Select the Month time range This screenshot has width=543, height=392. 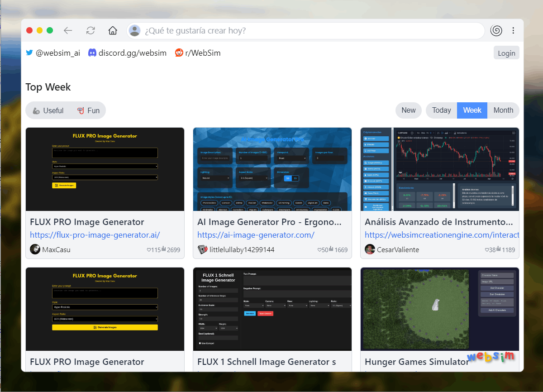tap(503, 110)
